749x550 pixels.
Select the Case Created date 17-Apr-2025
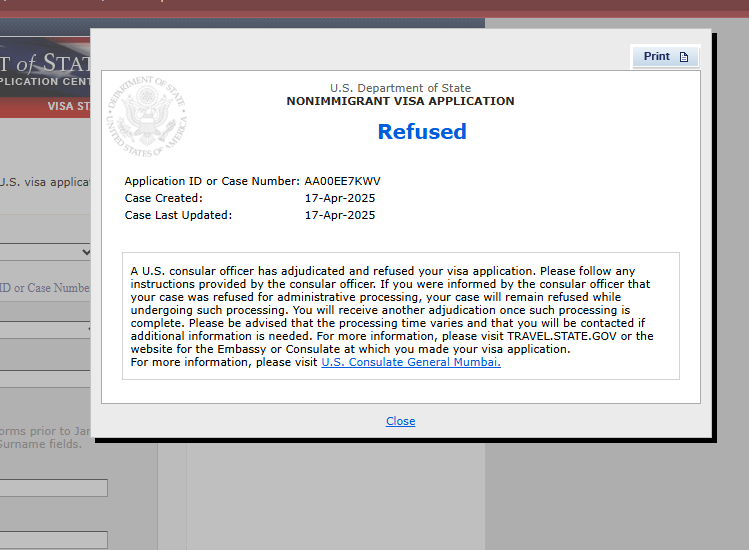point(340,198)
